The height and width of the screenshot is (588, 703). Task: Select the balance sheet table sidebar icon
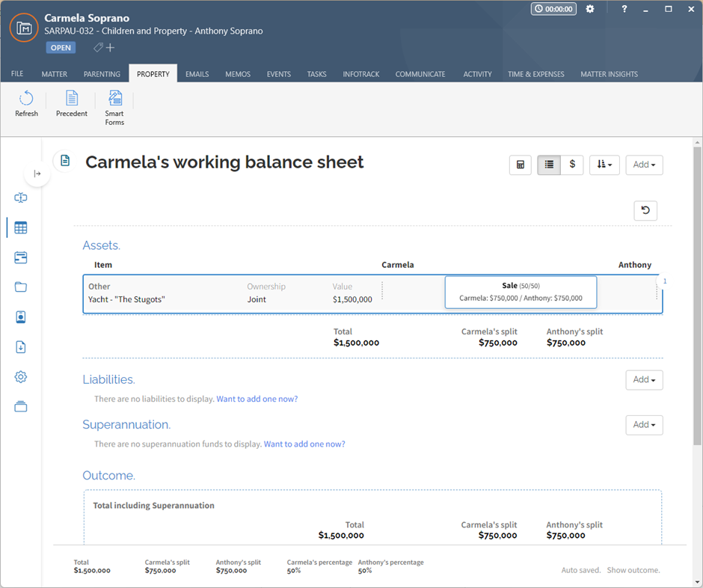(21, 228)
